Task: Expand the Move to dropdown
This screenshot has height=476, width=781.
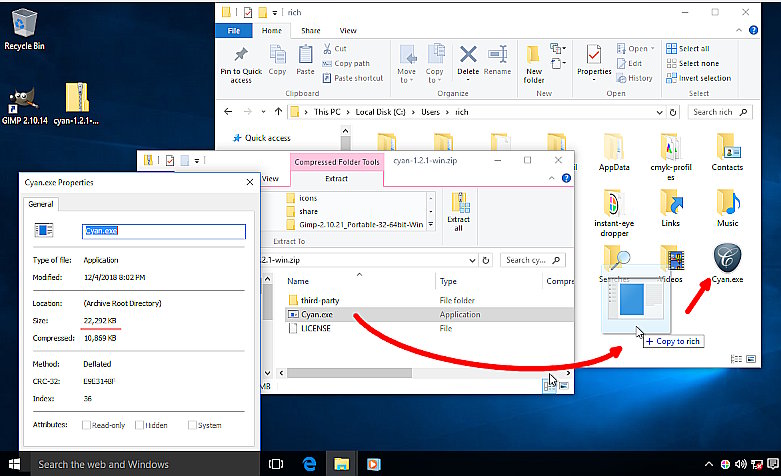Action: (x=407, y=78)
